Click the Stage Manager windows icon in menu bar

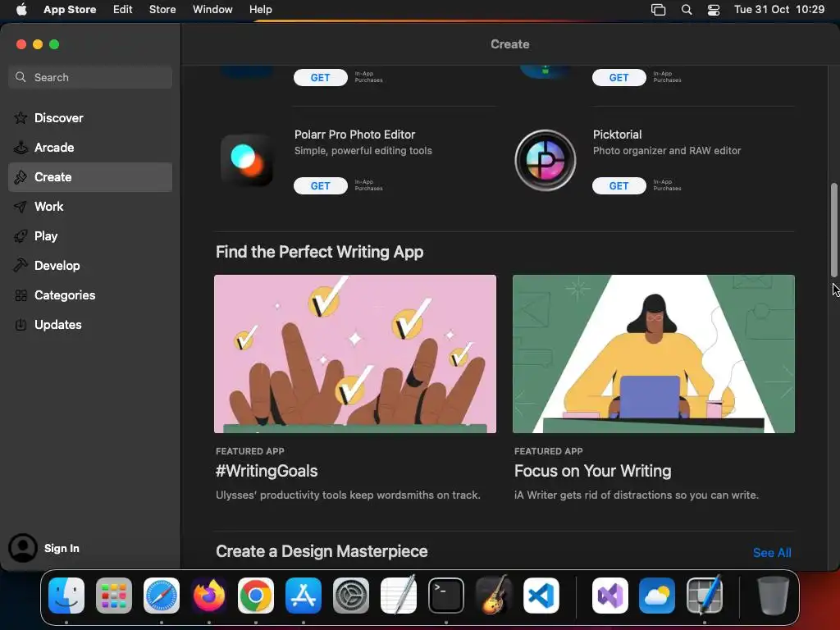658,10
